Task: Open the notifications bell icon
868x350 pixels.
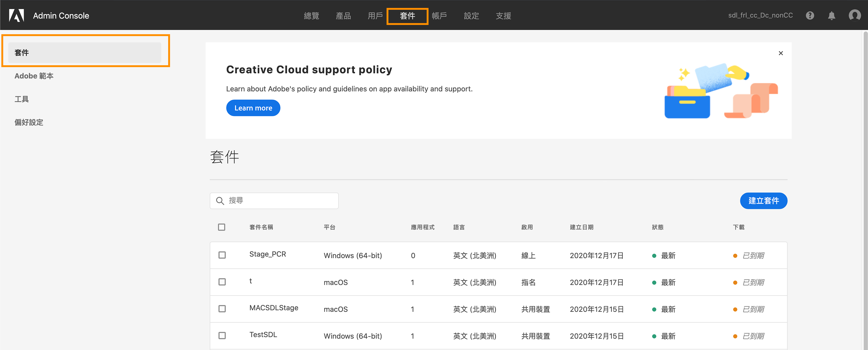Action: pyautogui.click(x=831, y=16)
